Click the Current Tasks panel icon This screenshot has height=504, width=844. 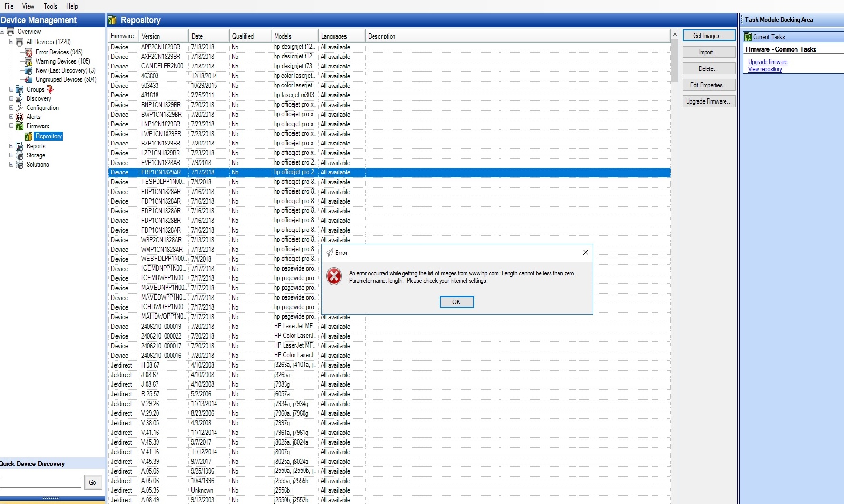748,37
